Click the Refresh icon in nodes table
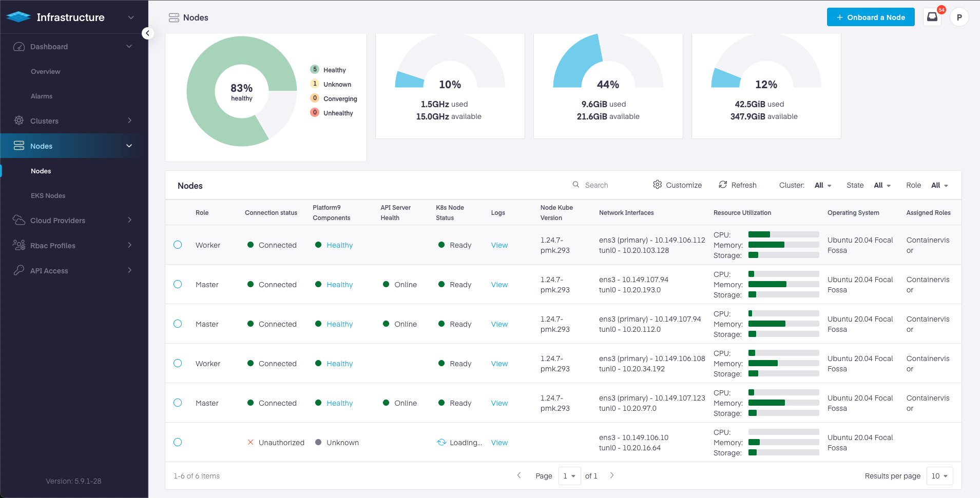 (723, 185)
